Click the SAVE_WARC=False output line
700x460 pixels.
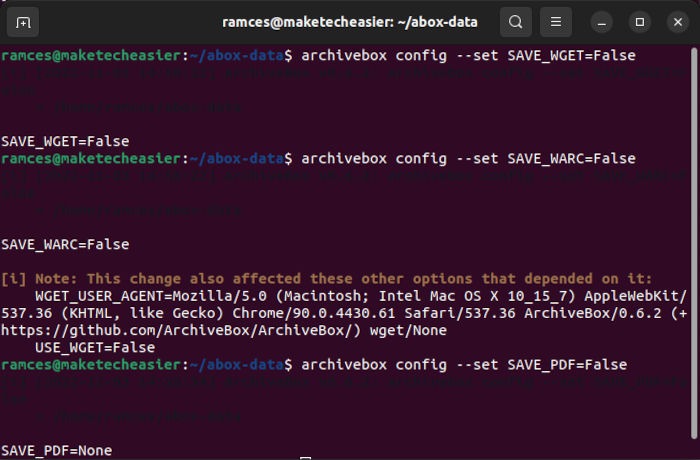coord(65,245)
